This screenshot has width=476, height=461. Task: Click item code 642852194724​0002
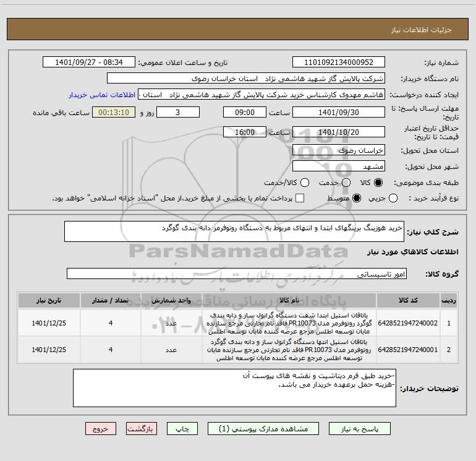click(408, 323)
